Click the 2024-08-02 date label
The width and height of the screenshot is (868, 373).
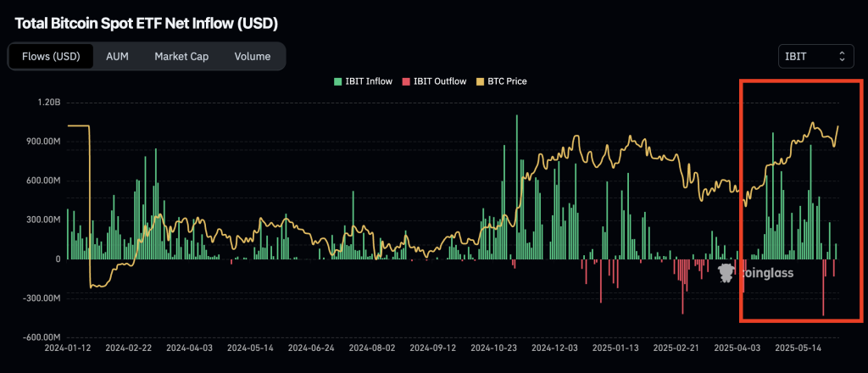[x=371, y=348]
